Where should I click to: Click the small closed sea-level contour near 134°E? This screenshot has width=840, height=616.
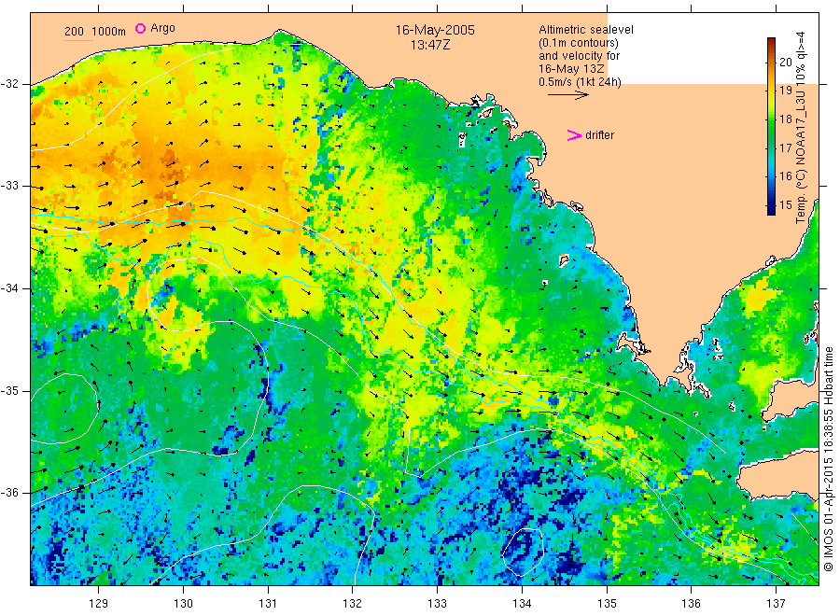click(524, 553)
